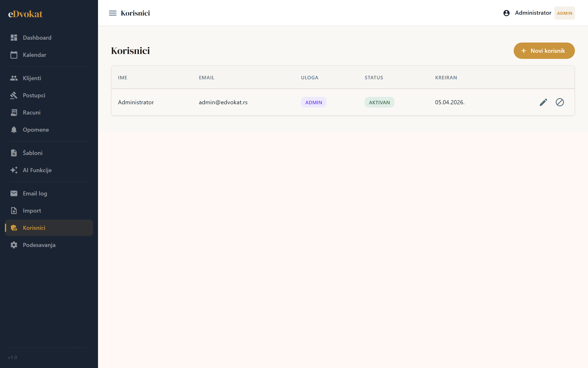This screenshot has height=368, width=588.
Task: Click the IME column header
Action: (122, 78)
